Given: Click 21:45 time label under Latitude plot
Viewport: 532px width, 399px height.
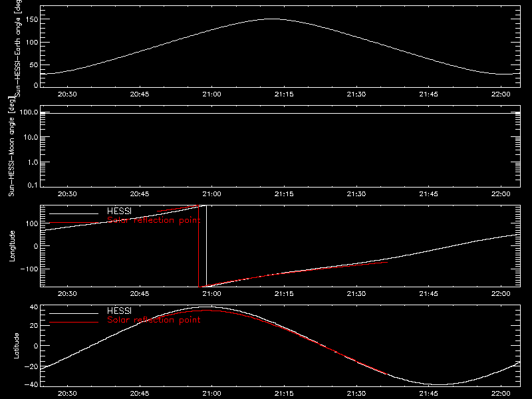Looking at the screenshot, I should click(x=428, y=394).
